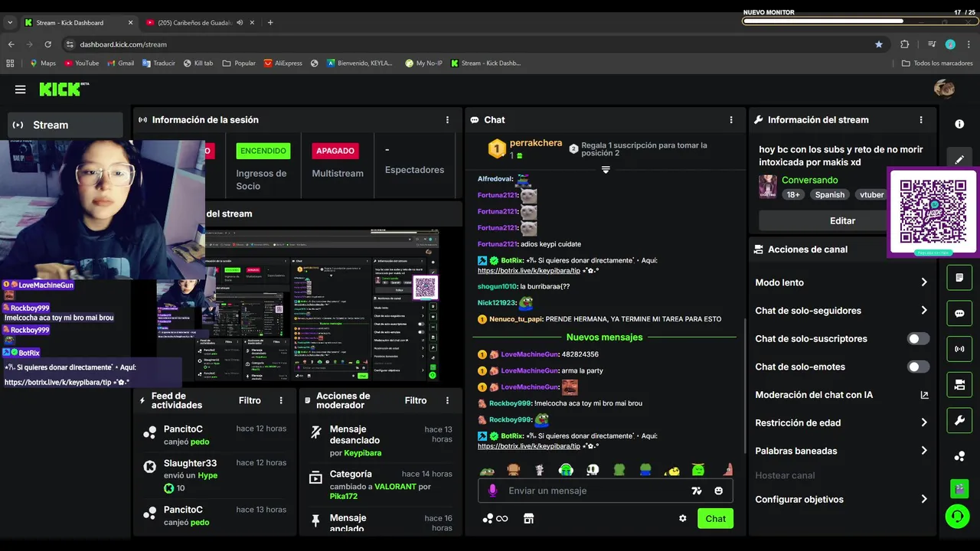Click the PancitoC canjeó pedo entry, 12 horas
This screenshot has height=551, width=980.
(x=216, y=435)
